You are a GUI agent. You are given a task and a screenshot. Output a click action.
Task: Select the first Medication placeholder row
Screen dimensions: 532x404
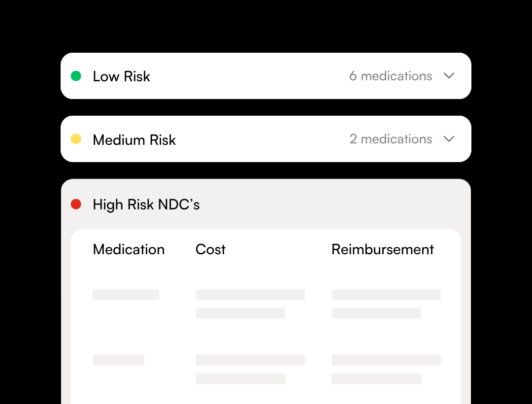coord(126,294)
